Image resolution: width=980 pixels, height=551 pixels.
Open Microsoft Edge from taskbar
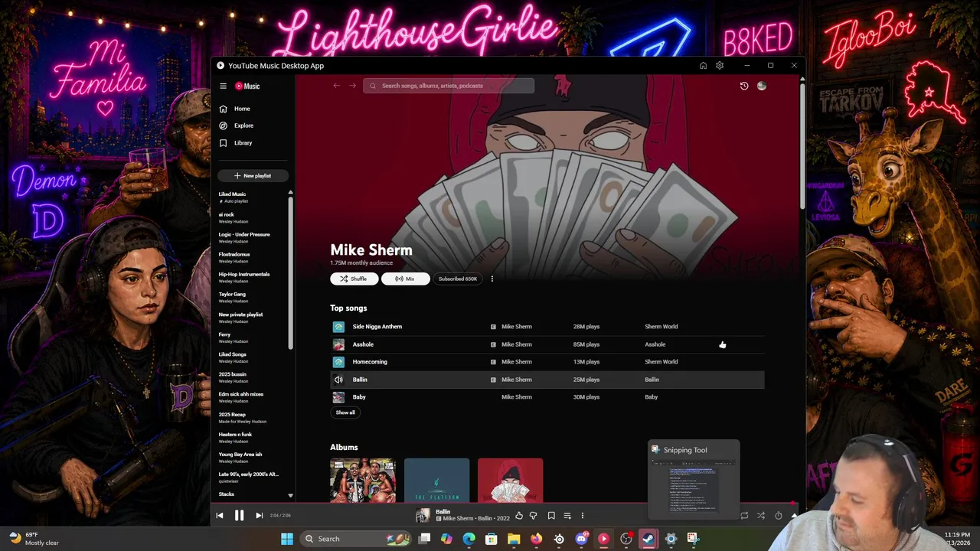(x=469, y=539)
